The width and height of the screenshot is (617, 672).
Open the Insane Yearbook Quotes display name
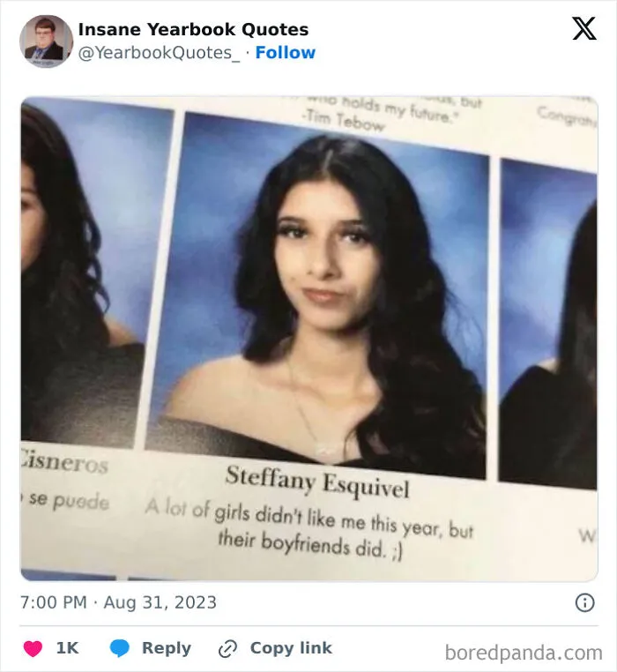click(x=193, y=30)
